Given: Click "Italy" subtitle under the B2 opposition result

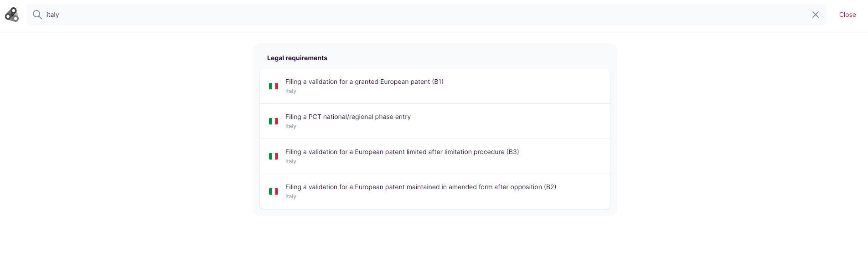Looking at the screenshot, I should pyautogui.click(x=291, y=196).
